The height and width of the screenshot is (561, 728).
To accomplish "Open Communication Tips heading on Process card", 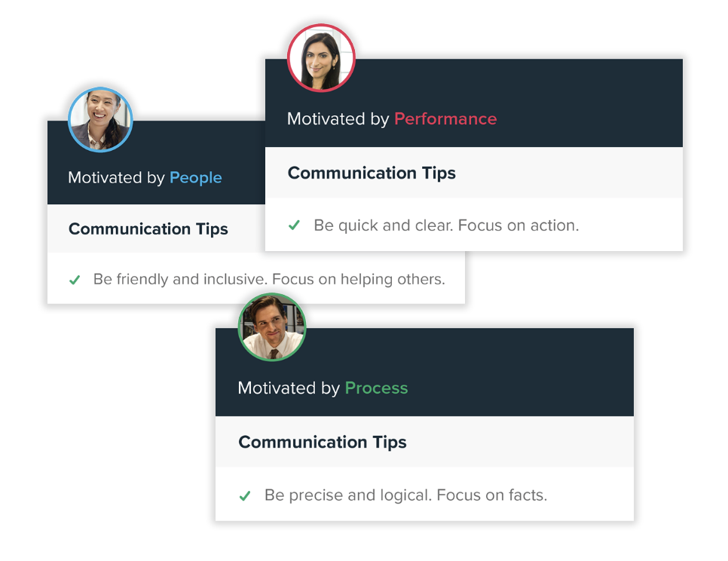I will [323, 442].
